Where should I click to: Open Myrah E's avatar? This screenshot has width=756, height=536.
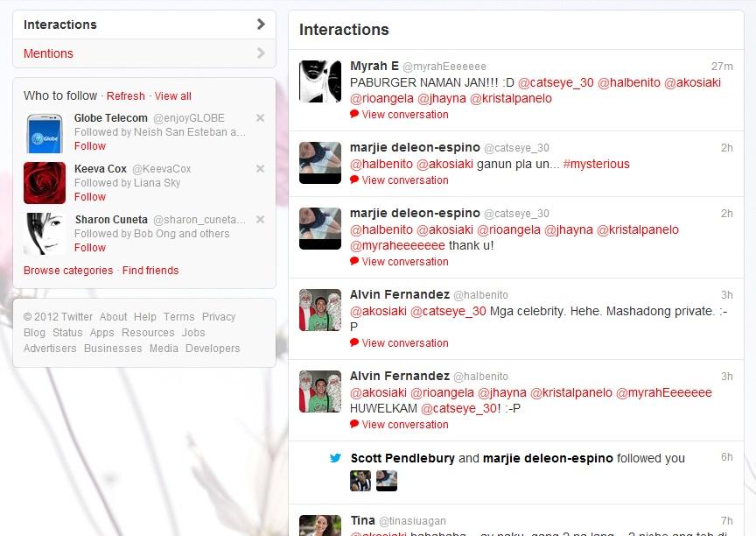tap(320, 81)
